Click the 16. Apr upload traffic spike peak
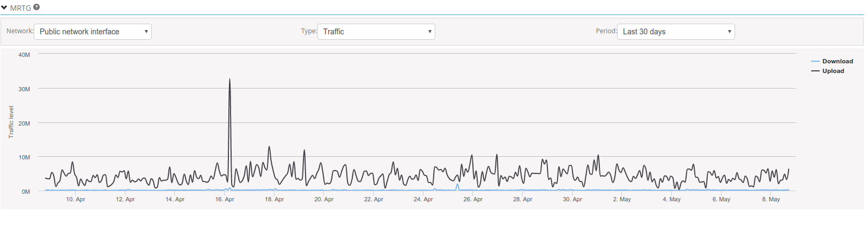 229,79
